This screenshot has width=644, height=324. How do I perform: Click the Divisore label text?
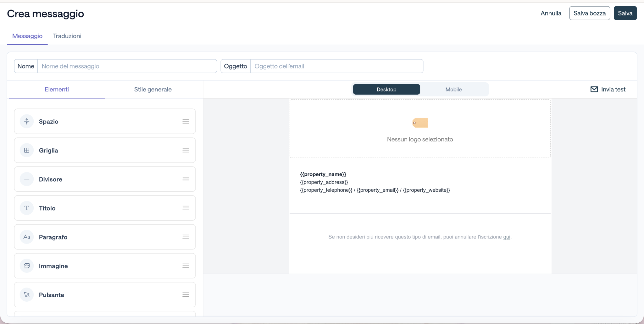[x=51, y=179]
